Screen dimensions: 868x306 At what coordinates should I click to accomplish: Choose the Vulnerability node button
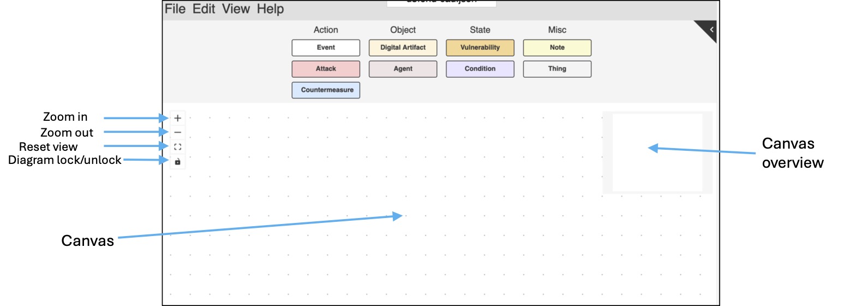(480, 48)
